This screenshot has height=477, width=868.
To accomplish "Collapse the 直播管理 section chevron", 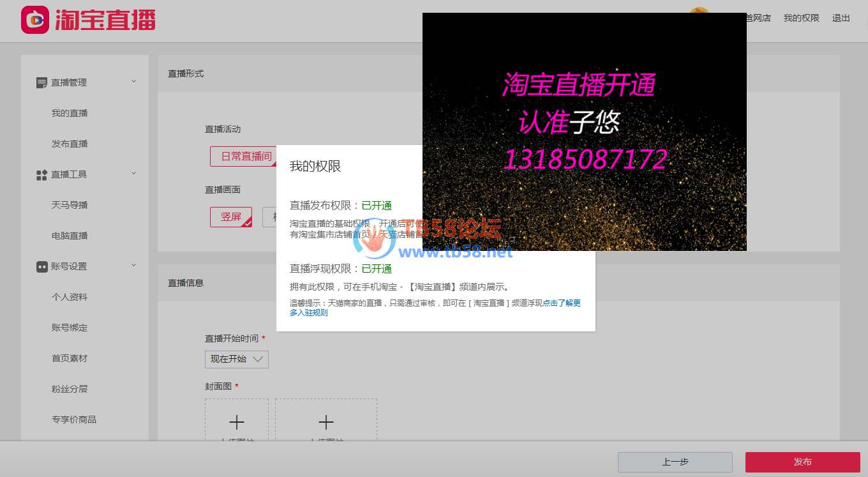I will [x=133, y=81].
